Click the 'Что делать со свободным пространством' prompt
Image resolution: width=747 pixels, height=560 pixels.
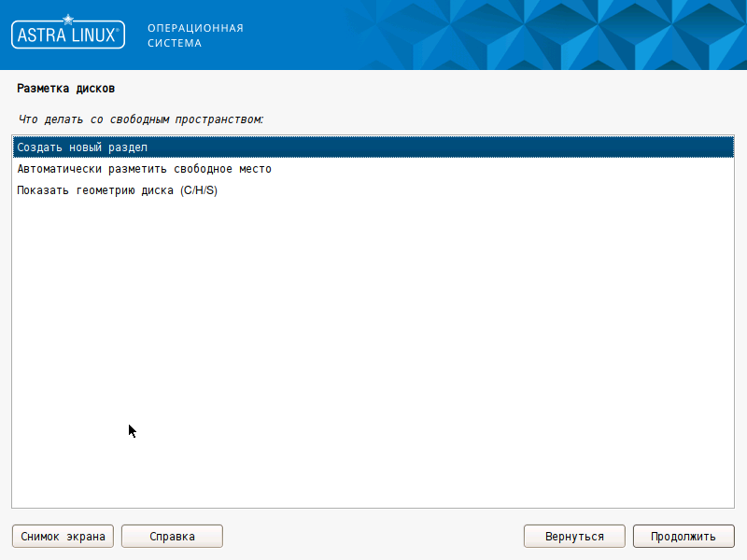(140, 119)
